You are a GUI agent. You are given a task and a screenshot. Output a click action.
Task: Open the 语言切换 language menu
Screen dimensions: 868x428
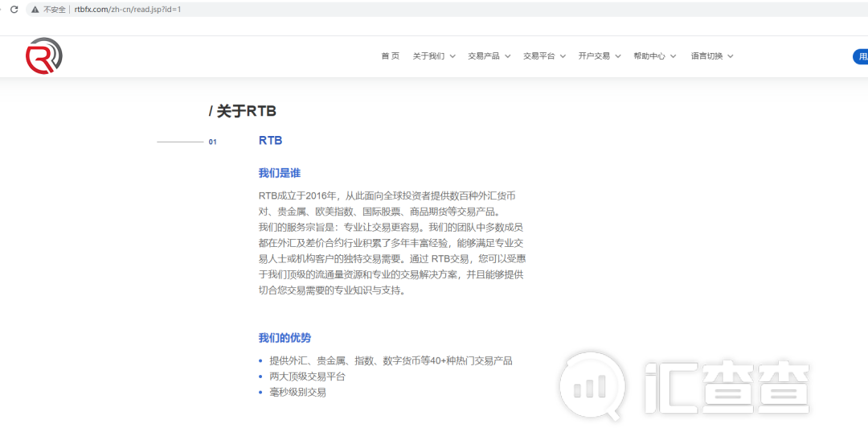click(707, 56)
